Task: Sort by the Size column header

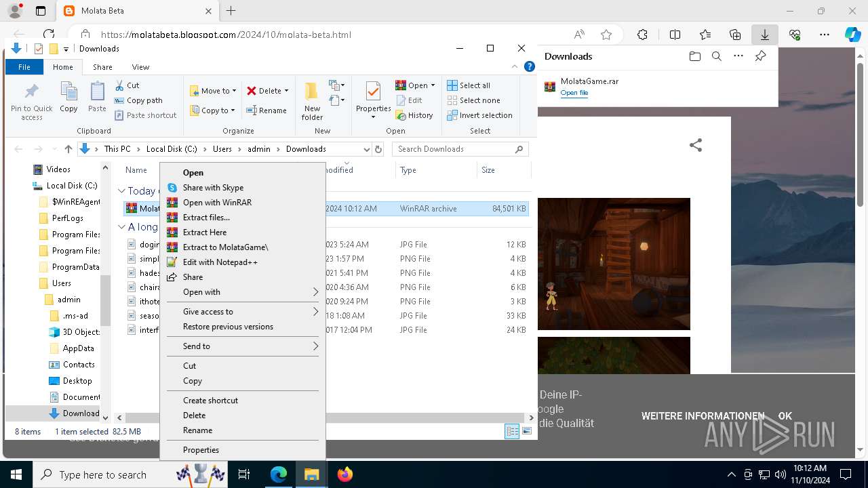Action: pyautogui.click(x=488, y=170)
